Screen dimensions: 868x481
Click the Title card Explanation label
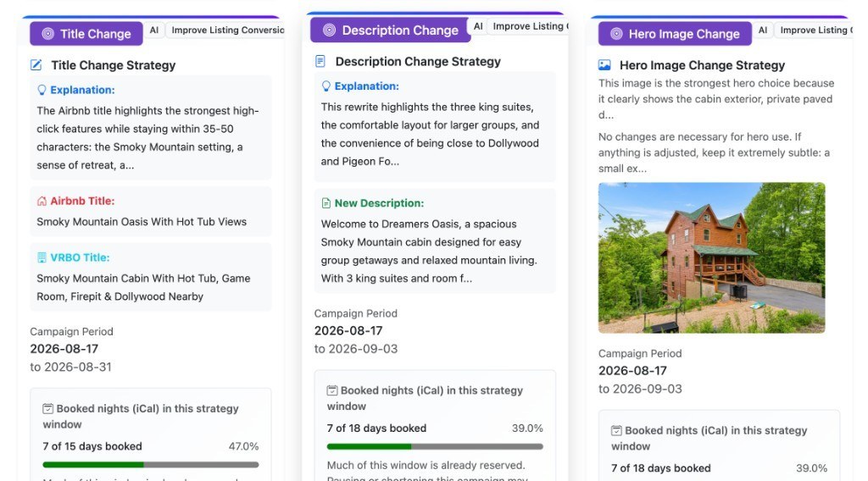pyautogui.click(x=82, y=90)
